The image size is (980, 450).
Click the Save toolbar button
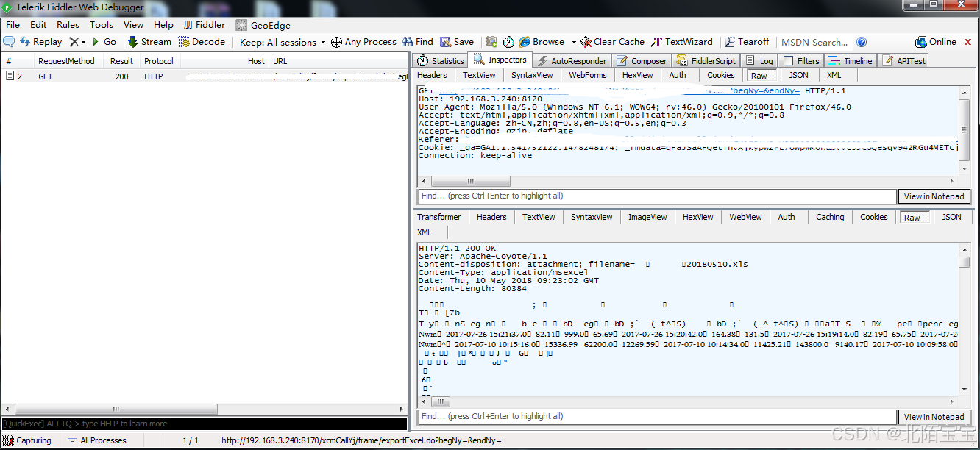pyautogui.click(x=457, y=42)
